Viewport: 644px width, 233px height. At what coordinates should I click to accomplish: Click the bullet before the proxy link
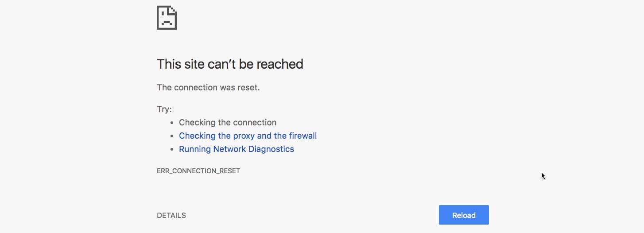point(172,136)
